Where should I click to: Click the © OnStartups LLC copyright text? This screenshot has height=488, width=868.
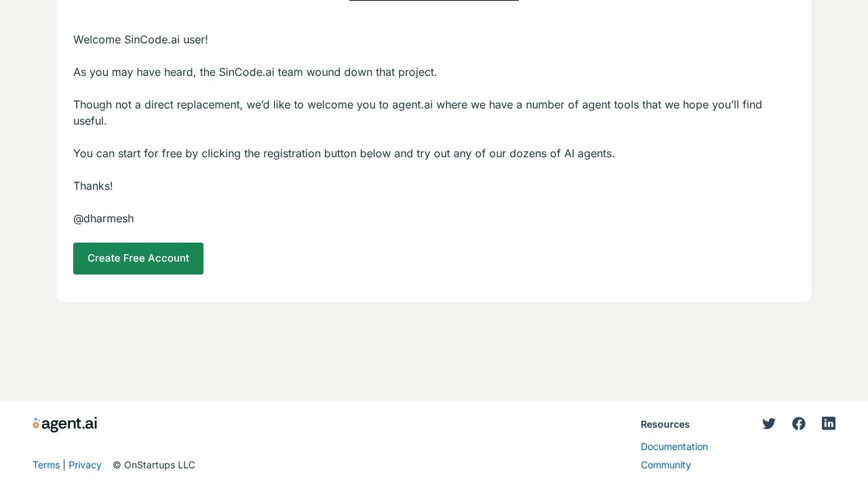[x=154, y=465]
